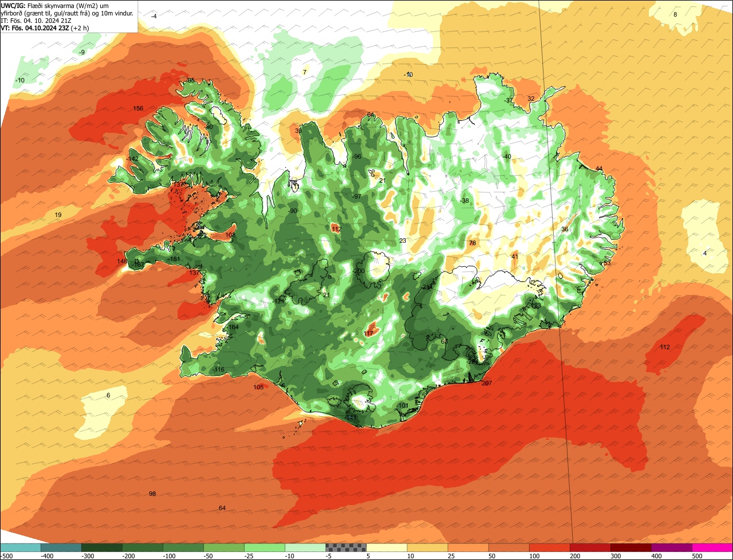
Task: Select the -100 green legend swatch
Action: (183, 547)
